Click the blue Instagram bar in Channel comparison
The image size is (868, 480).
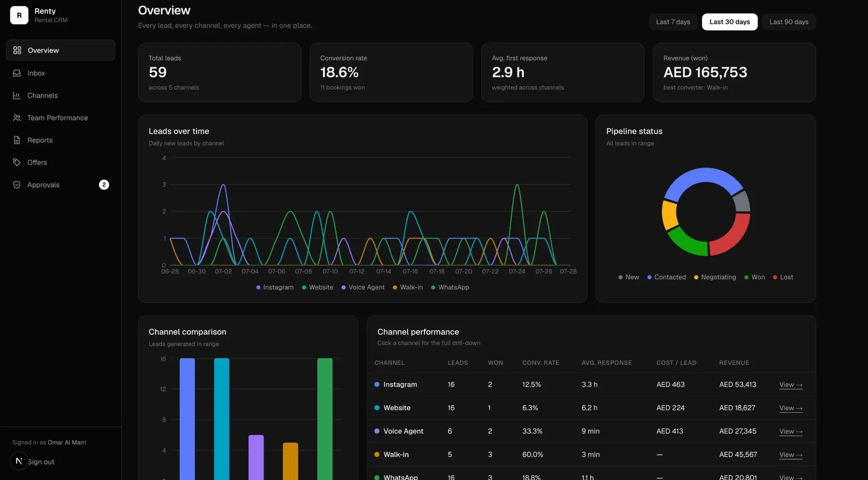tap(187, 419)
